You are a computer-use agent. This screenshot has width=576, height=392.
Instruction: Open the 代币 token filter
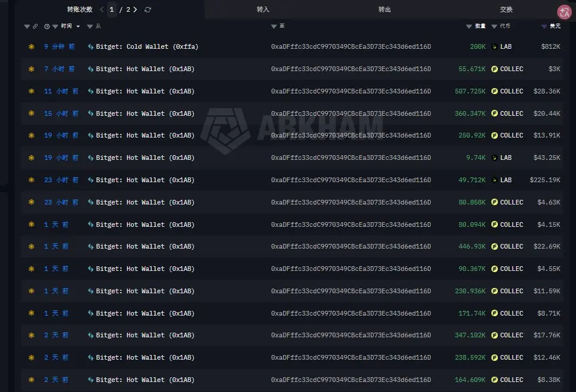tap(494, 26)
